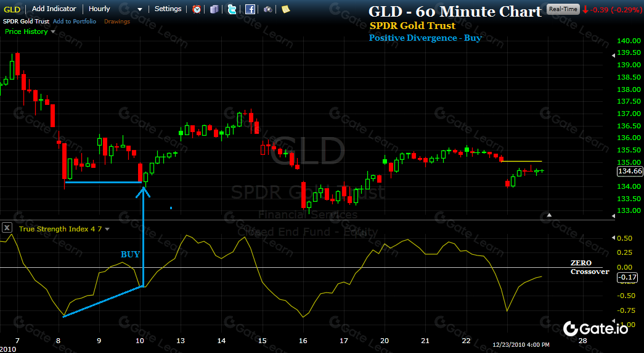Click the upward triangle above the indicator panel
The width and height of the screenshot is (644, 353).
[549, 215]
